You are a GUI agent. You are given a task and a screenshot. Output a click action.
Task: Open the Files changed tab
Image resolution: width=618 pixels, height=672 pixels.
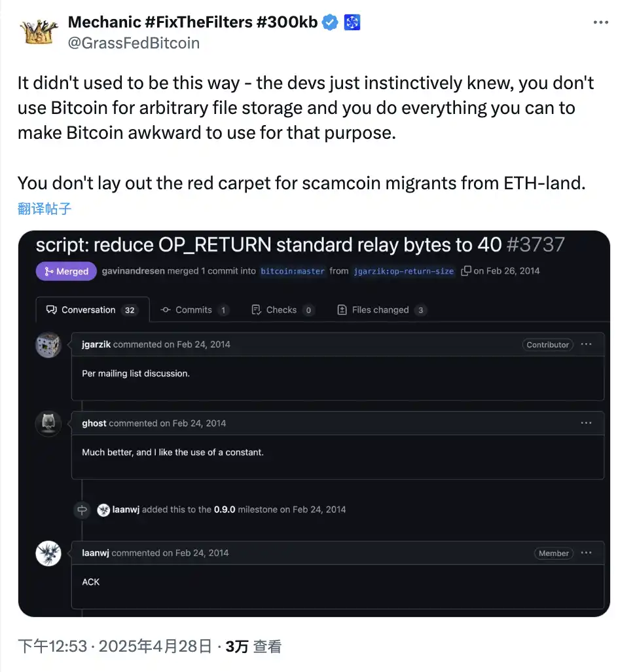click(x=381, y=310)
